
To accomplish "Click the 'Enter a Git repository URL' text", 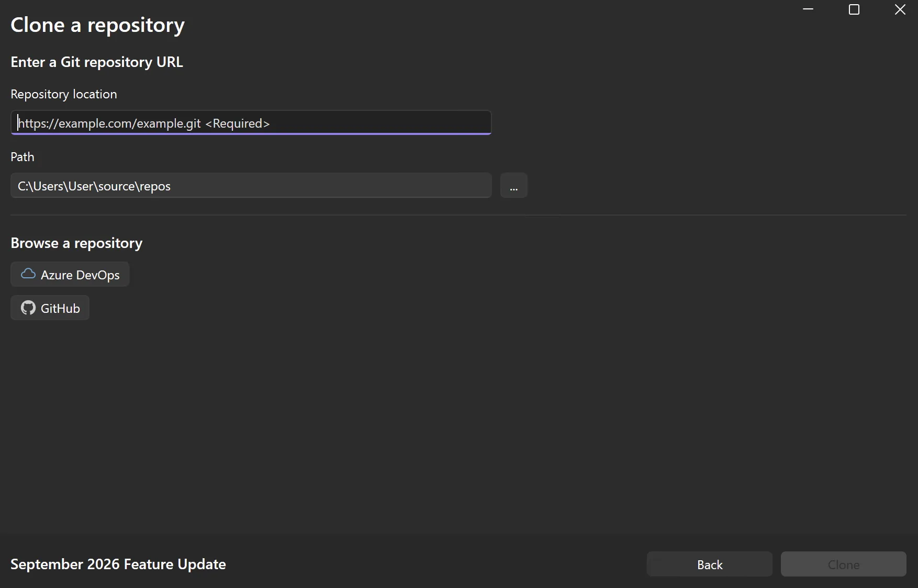I will tap(97, 62).
